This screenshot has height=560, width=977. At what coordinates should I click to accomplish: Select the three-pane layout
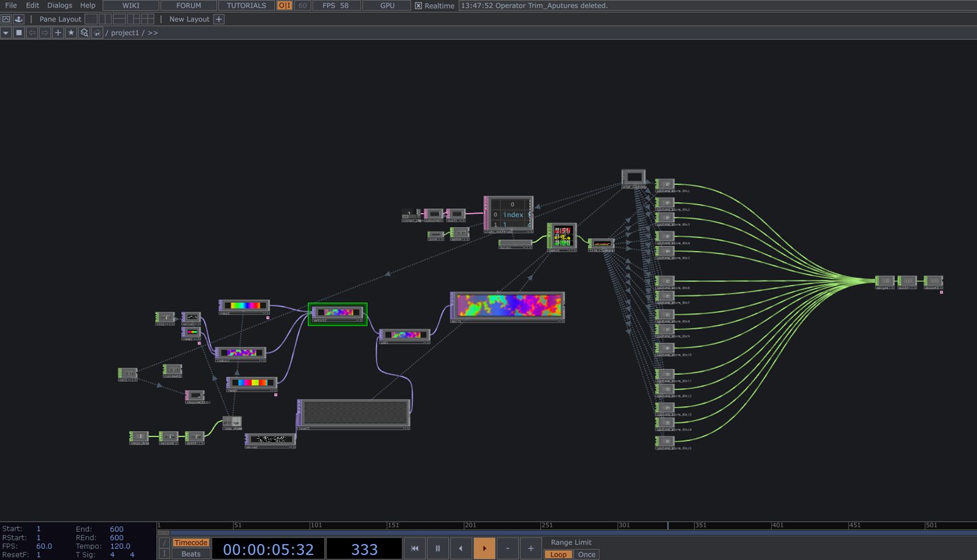pos(133,19)
